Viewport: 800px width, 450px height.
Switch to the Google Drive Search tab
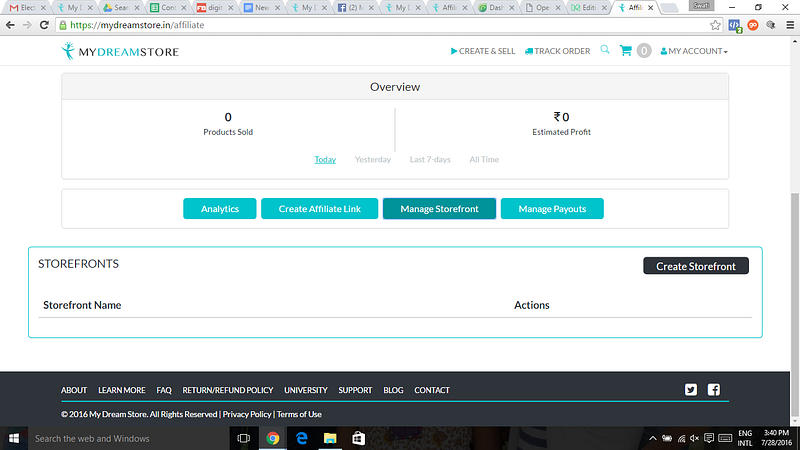point(120,8)
